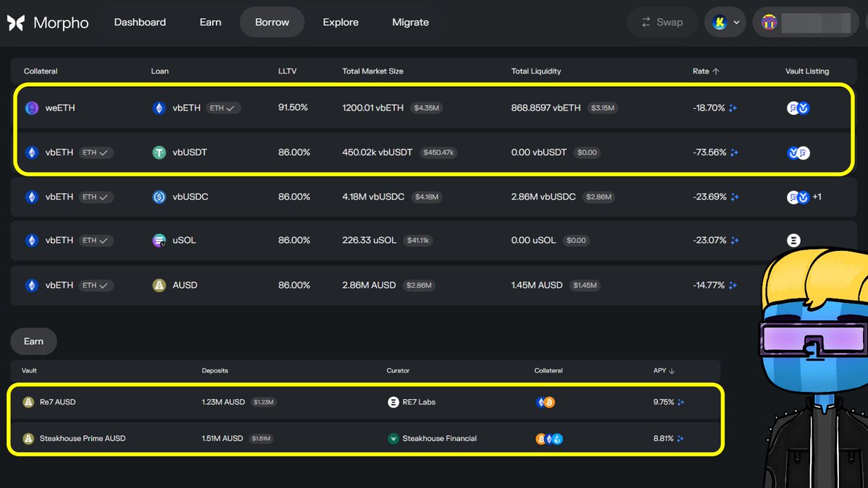The width and height of the screenshot is (868, 488).
Task: Click the RE7 Labs curator icon
Action: 393,402
